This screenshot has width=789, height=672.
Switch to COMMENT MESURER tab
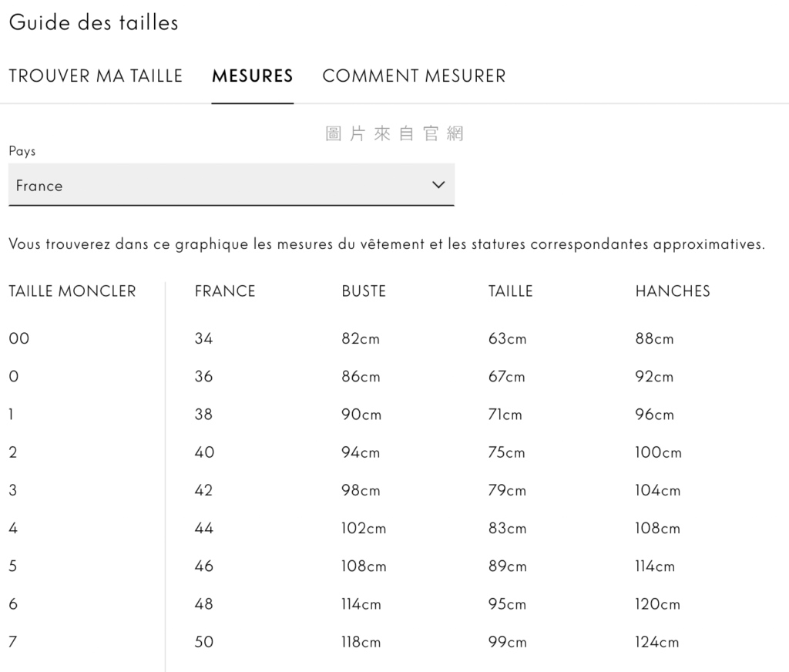(x=414, y=76)
